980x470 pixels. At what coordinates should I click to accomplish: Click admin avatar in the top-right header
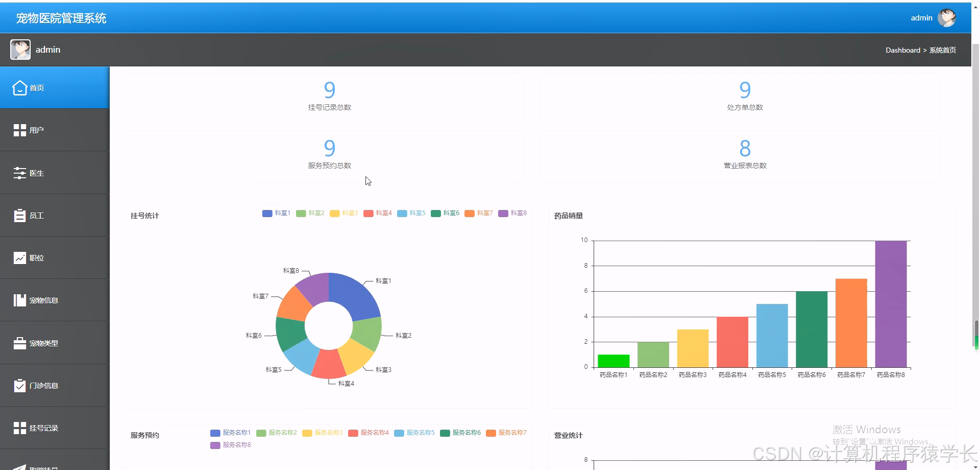(x=947, y=18)
